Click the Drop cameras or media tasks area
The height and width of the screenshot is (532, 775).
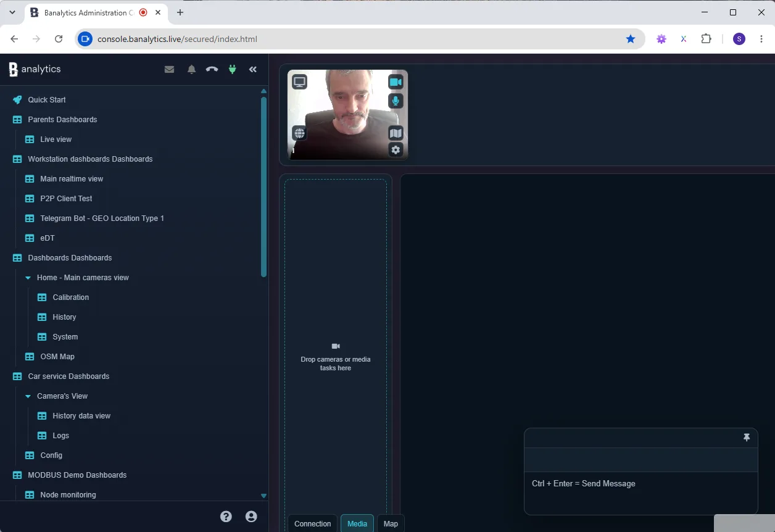tap(336, 355)
